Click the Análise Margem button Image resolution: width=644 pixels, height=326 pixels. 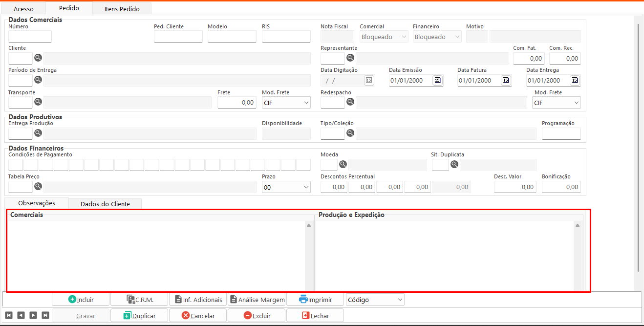click(257, 300)
